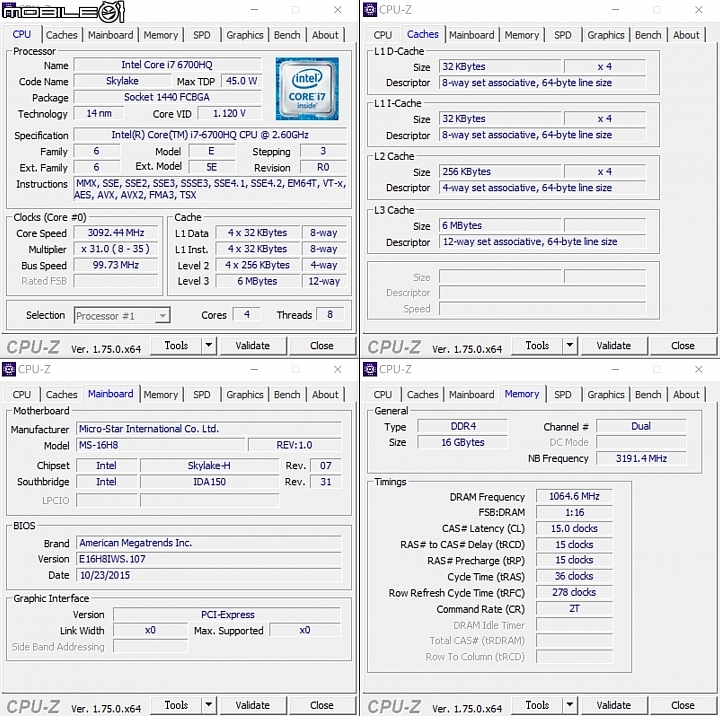
Task: Click Validate button in top-left window
Action: pos(253,345)
